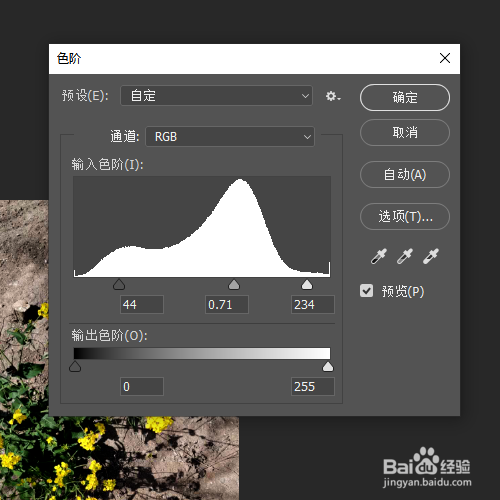500x500 pixels.
Task: Select the white point eyedropper
Action: pyautogui.click(x=431, y=256)
